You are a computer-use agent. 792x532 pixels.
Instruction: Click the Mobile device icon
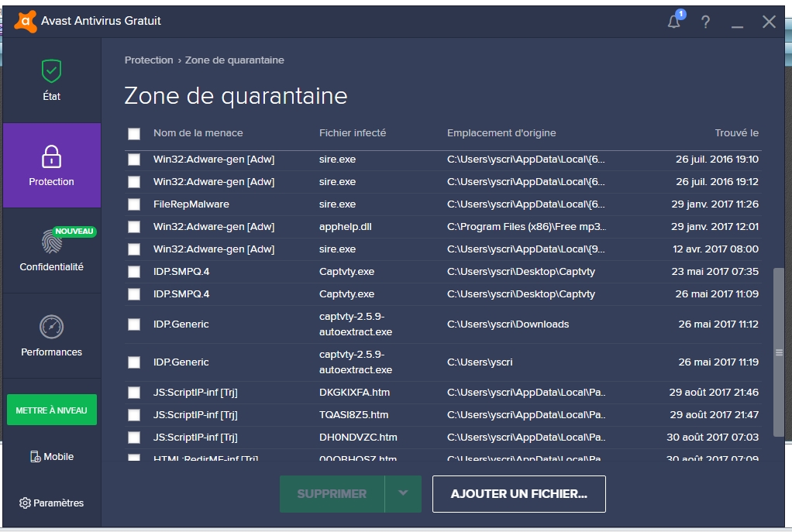(36, 457)
